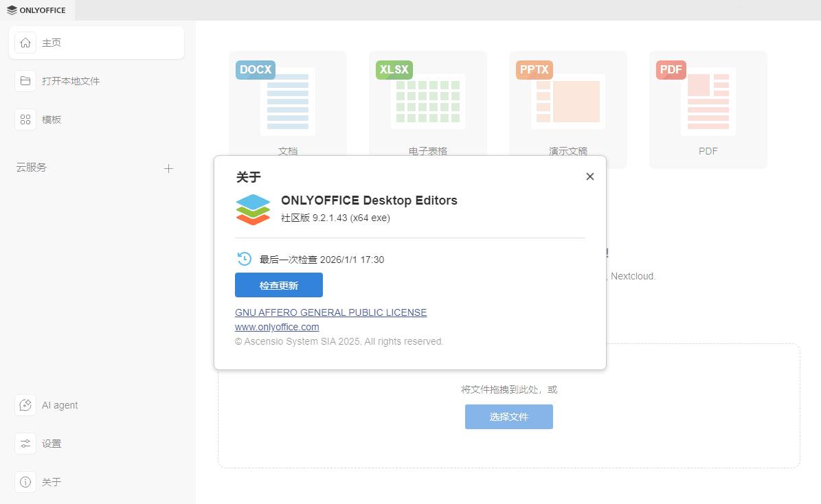Click the update history clock icon
The width and height of the screenshot is (821, 504).
(x=243, y=259)
